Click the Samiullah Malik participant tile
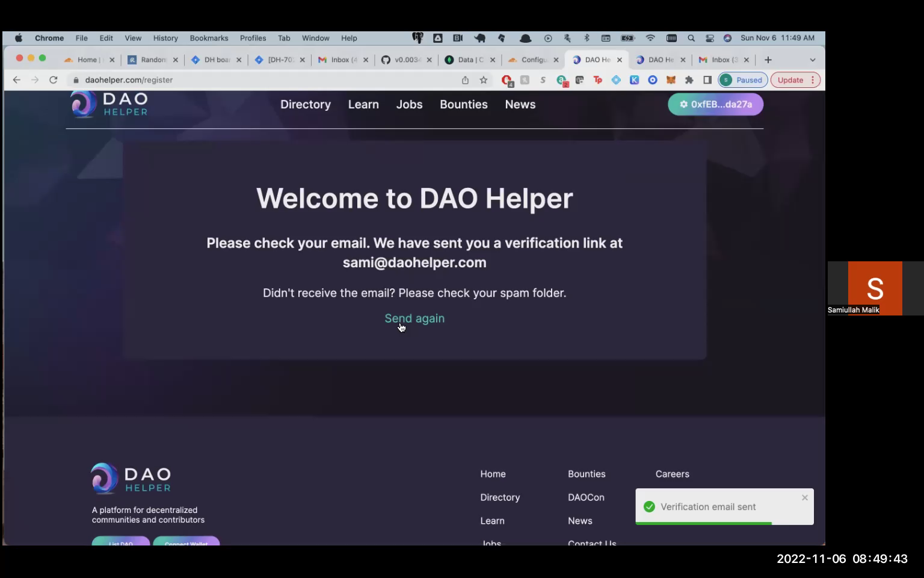Image resolution: width=924 pixels, height=578 pixels. tap(875, 288)
